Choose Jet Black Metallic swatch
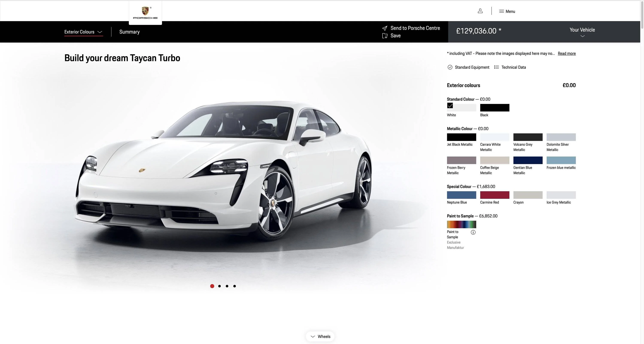 coord(461,137)
